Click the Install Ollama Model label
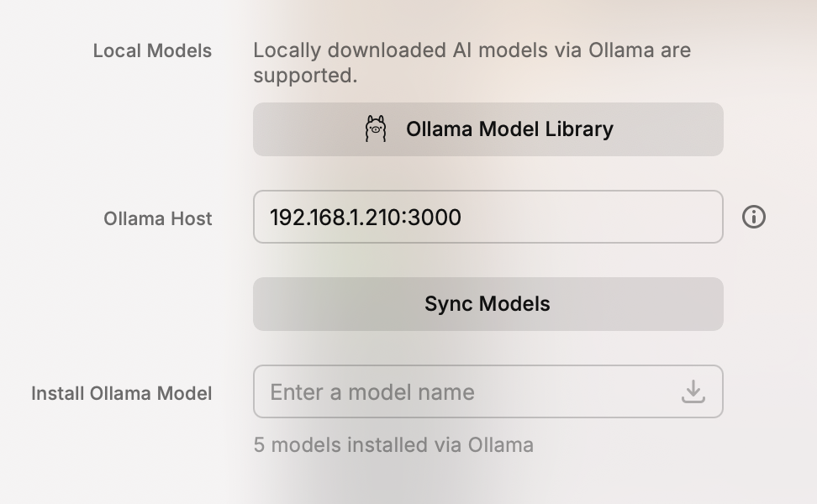This screenshot has width=817, height=504. (121, 393)
